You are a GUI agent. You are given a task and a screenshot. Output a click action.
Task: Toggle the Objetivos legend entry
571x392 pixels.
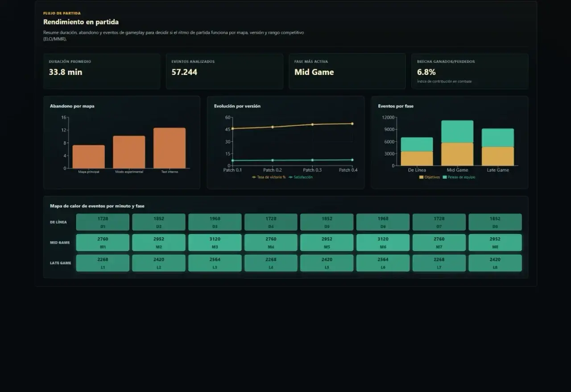(429, 177)
